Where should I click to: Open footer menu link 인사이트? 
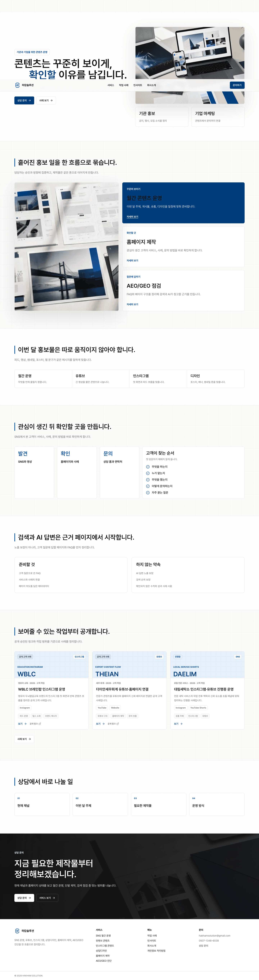[152, 940]
